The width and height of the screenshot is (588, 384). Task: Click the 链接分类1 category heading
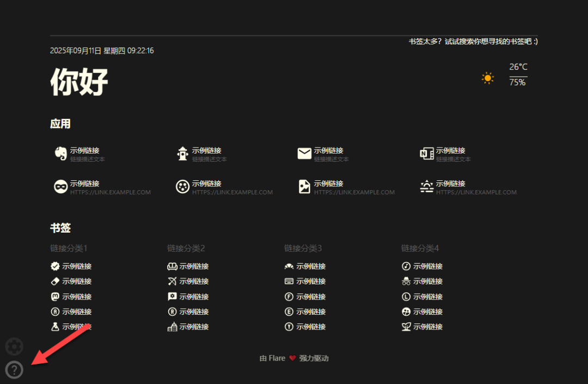[x=69, y=248]
